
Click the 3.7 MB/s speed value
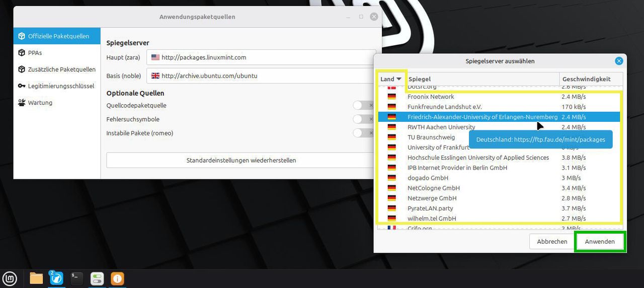point(574,208)
